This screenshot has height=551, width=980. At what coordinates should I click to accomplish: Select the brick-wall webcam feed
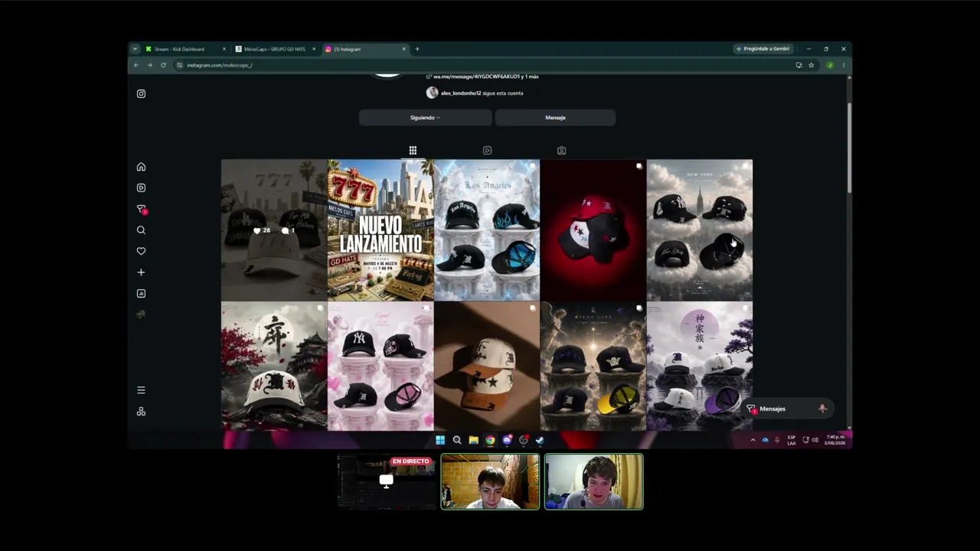[490, 481]
